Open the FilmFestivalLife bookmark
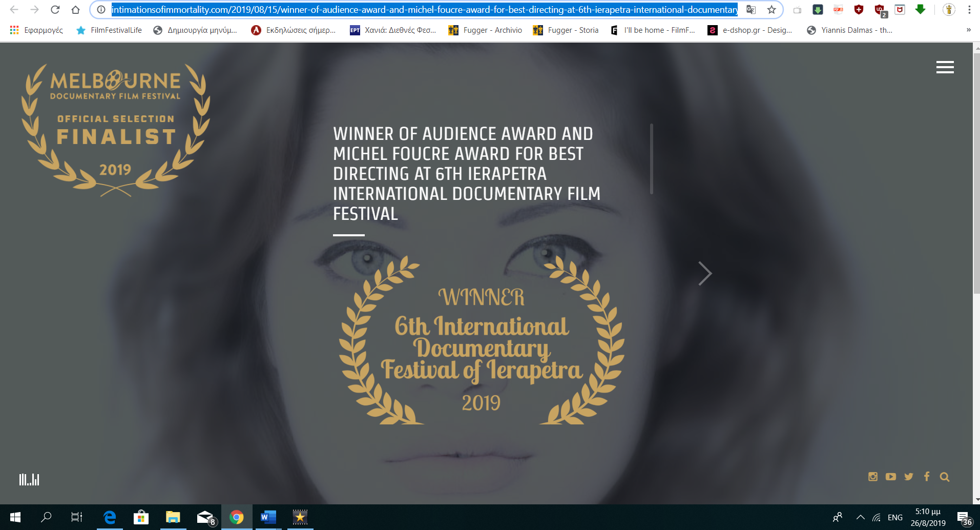The image size is (980, 530). 109,30
